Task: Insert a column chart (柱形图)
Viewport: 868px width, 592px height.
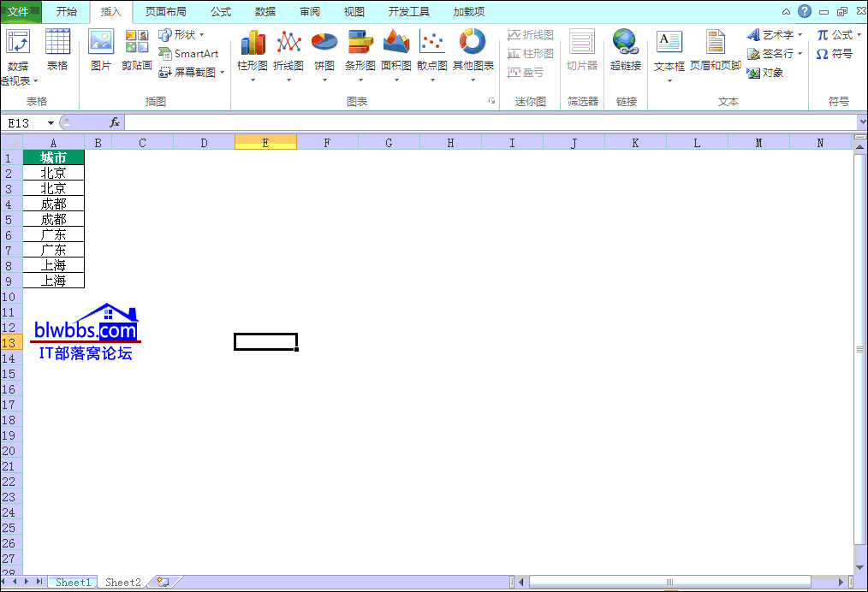Action: point(253,50)
